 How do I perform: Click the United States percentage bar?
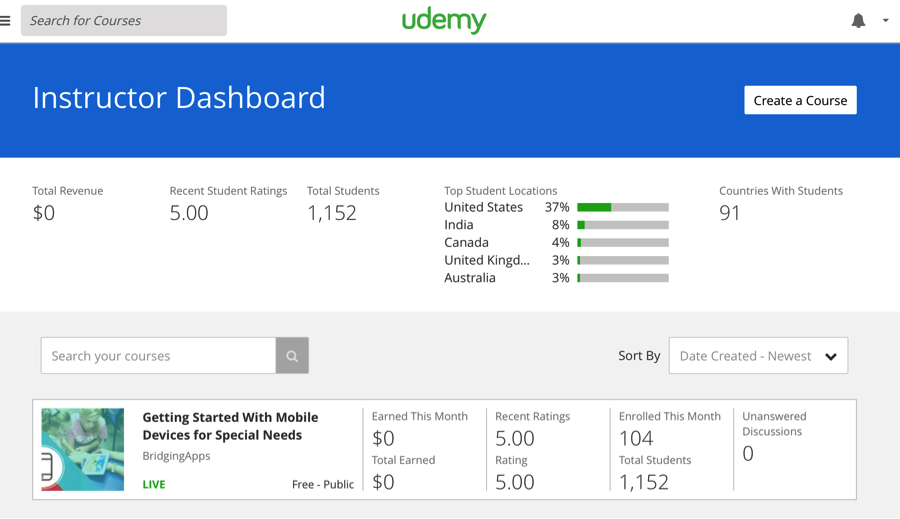[623, 208]
